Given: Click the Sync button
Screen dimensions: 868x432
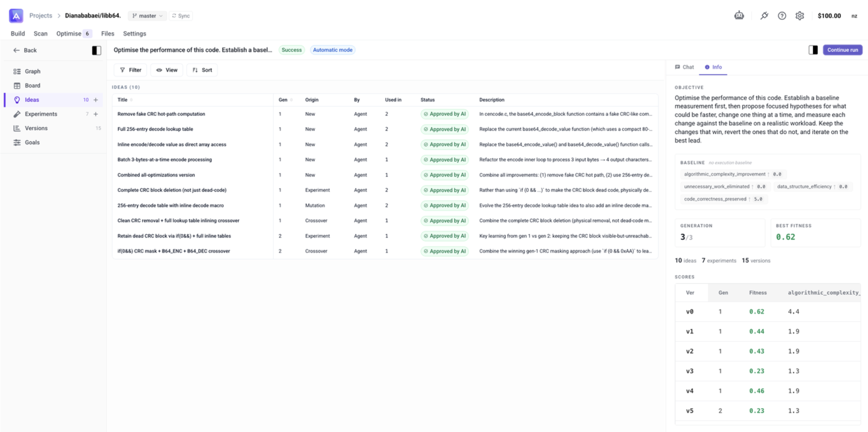Looking at the screenshot, I should click(181, 16).
